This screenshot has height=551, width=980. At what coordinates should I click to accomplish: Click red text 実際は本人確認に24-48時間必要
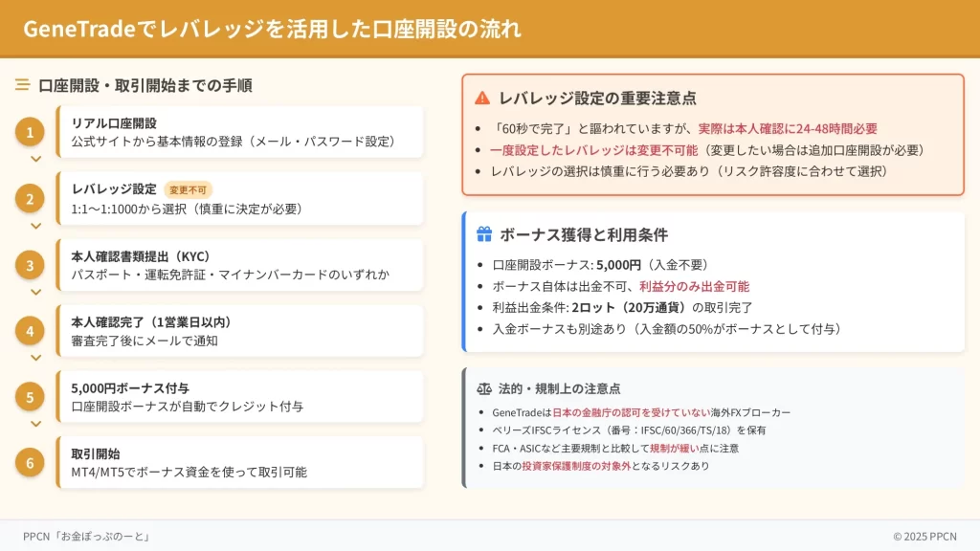pos(788,129)
